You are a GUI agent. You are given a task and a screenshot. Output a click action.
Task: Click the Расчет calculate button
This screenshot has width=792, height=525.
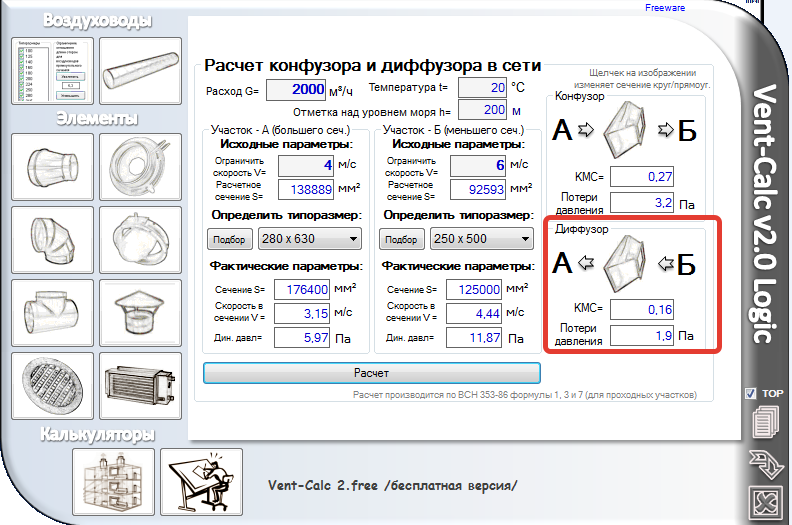coord(372,373)
